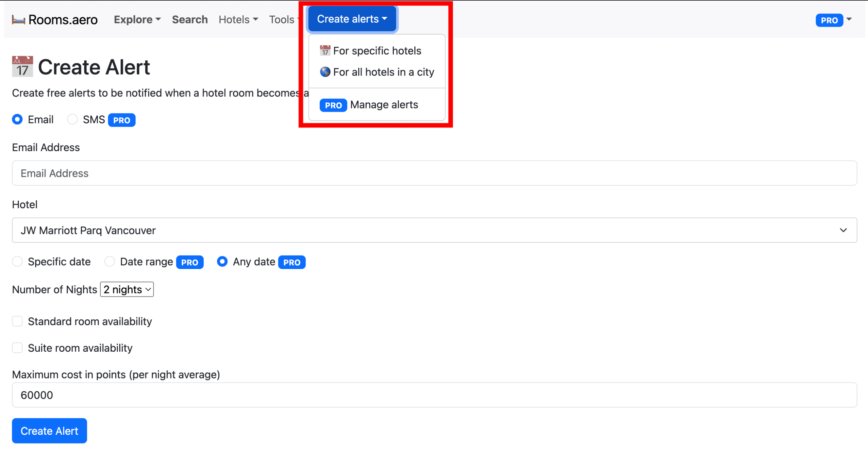Click the PRO badge next to Date range
This screenshot has height=455, width=868.
click(190, 262)
